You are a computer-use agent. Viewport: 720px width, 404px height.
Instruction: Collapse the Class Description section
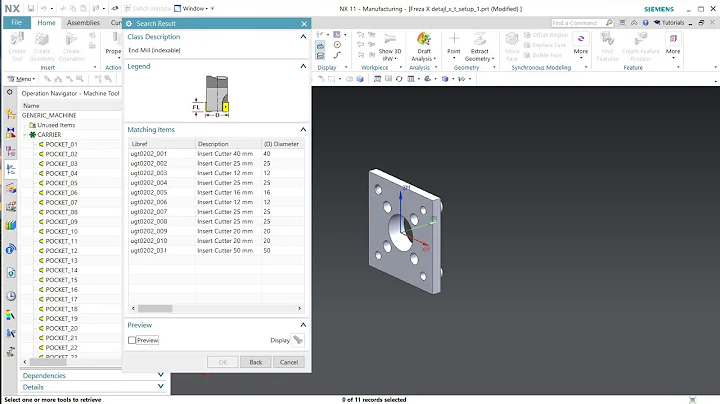[303, 37]
